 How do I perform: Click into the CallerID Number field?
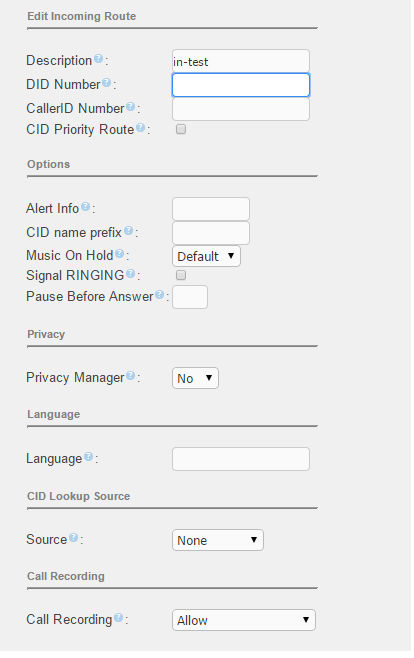(241, 109)
